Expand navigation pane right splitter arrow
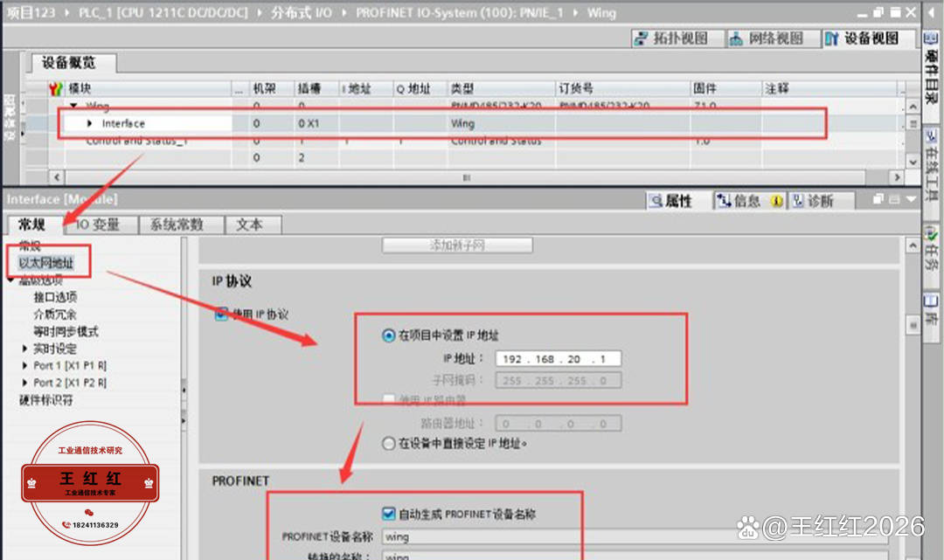Image resolution: width=944 pixels, height=560 pixels. 184,420
